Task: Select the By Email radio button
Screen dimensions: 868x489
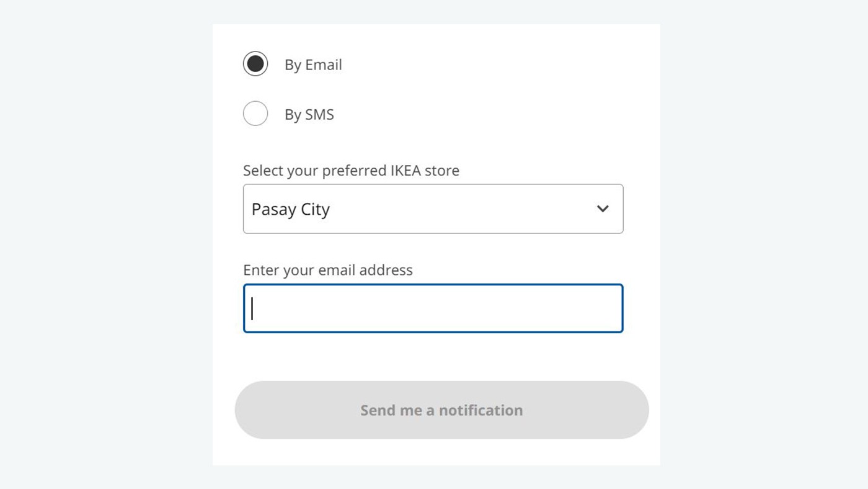Action: tap(255, 64)
